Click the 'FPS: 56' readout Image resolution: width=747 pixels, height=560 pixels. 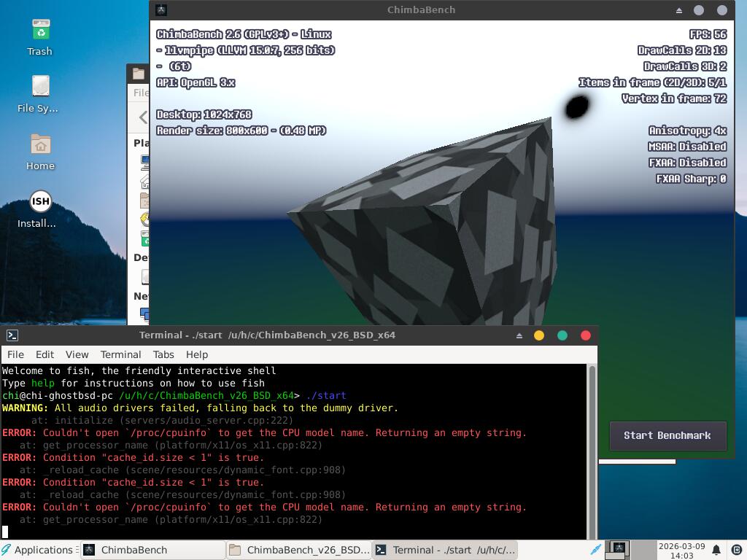(708, 34)
